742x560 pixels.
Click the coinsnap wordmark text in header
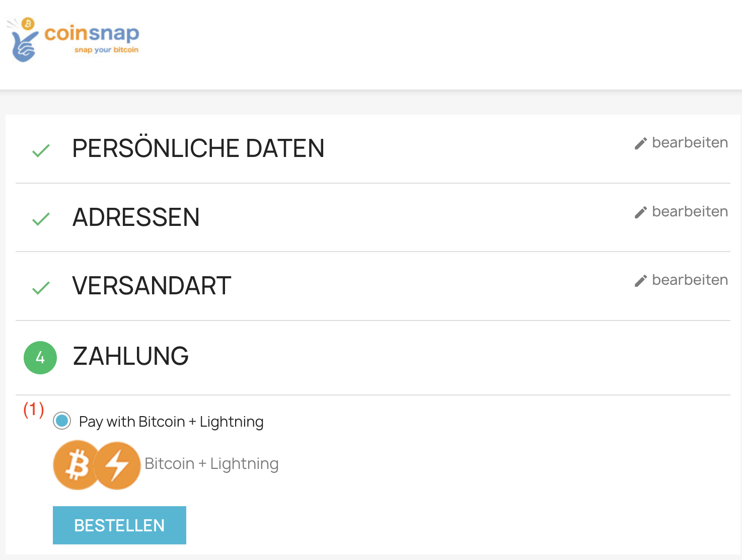click(x=92, y=34)
